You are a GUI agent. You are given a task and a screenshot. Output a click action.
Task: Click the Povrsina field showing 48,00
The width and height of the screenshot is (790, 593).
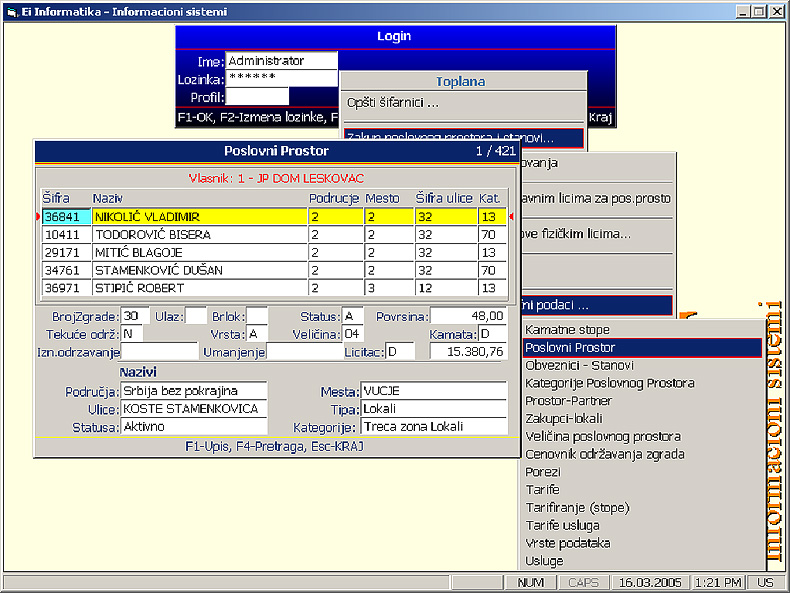coord(468,316)
